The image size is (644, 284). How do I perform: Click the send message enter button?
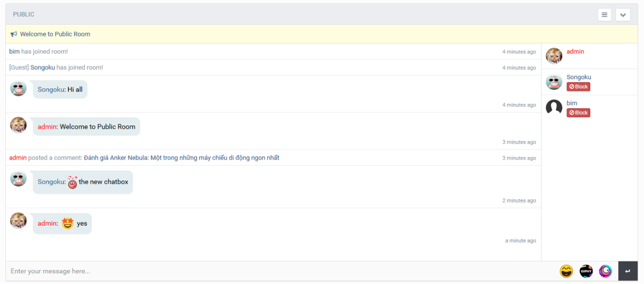coord(627,271)
